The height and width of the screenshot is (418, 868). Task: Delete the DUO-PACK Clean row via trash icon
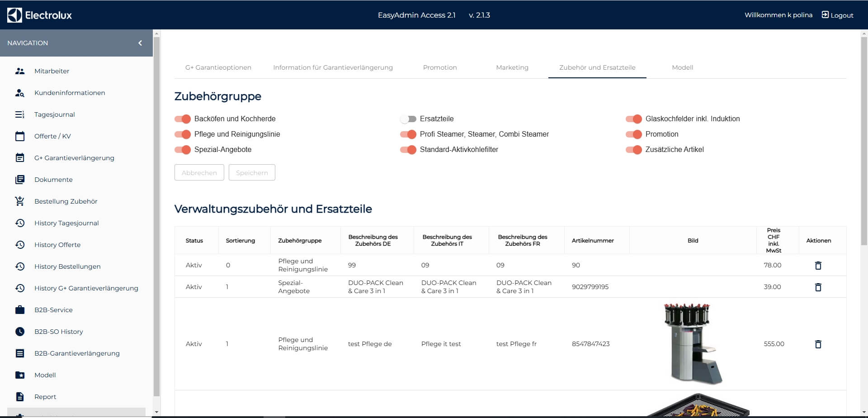click(x=818, y=287)
